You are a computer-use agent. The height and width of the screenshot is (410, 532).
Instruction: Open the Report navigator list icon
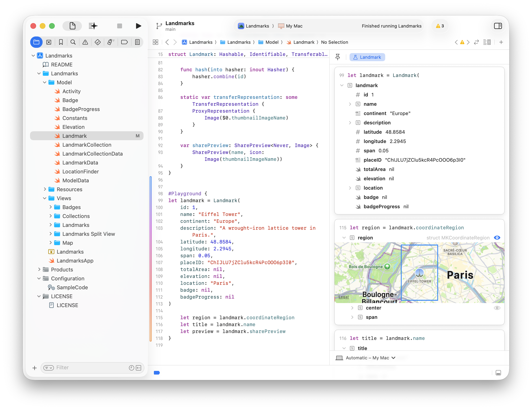137,42
